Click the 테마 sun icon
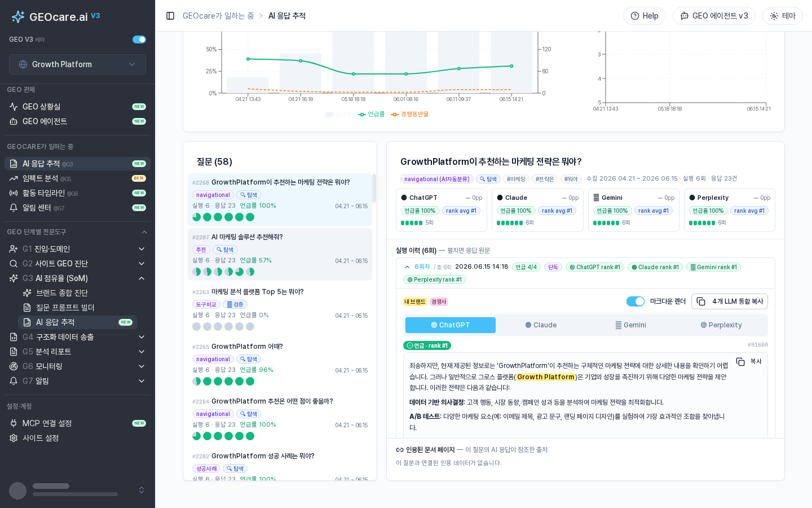The image size is (812, 508). [774, 16]
